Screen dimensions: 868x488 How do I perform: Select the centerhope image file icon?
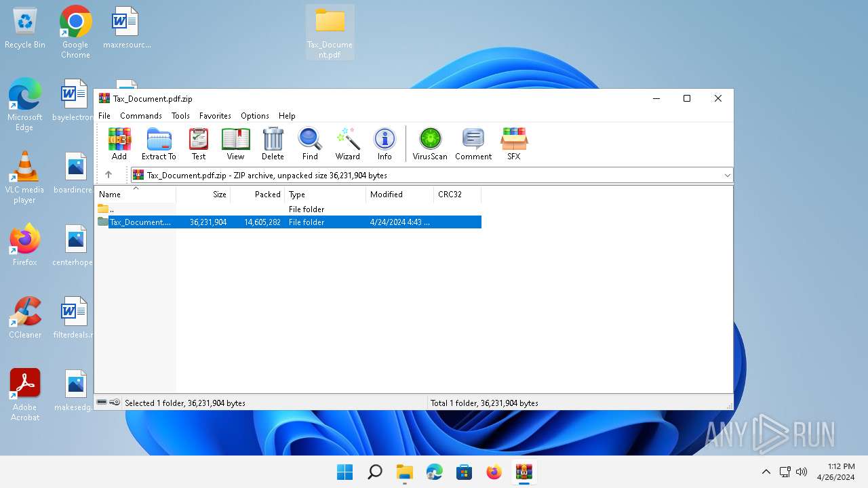pos(74,245)
